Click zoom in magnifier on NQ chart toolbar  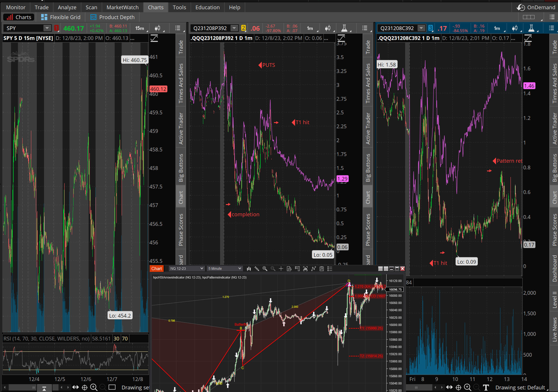[265, 269]
